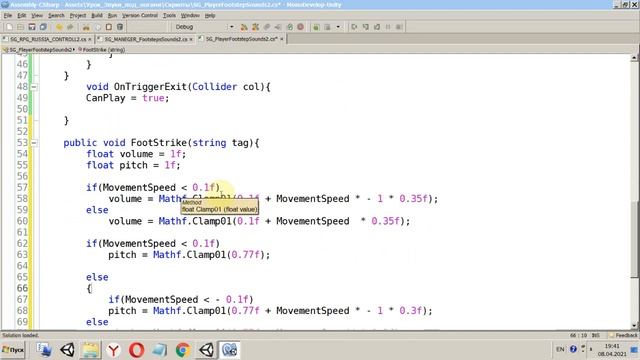Switch to SG_RPG_RUSSIA_CONTROLL2.cs tab
Viewport: 640px width, 360px height.
(x=48, y=39)
